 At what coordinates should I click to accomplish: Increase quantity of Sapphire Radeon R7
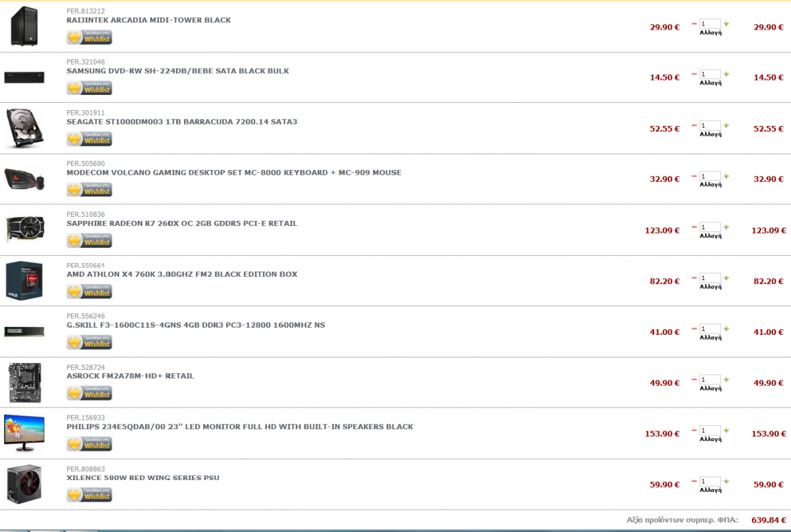[726, 227]
